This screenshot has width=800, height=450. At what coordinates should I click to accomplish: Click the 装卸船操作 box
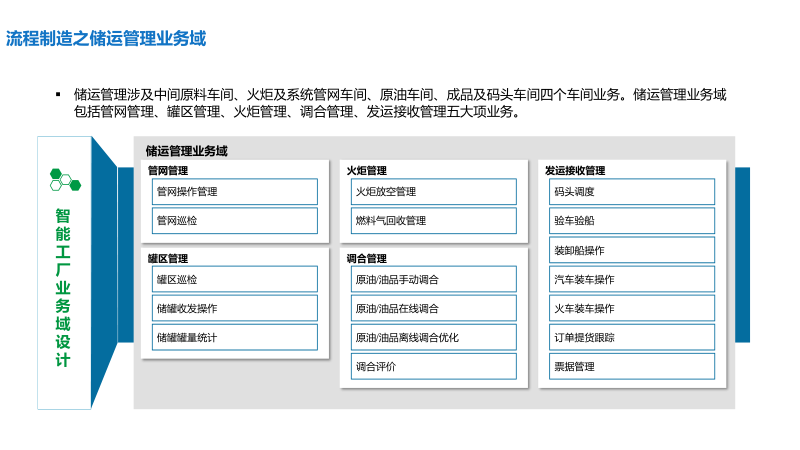coord(632,250)
